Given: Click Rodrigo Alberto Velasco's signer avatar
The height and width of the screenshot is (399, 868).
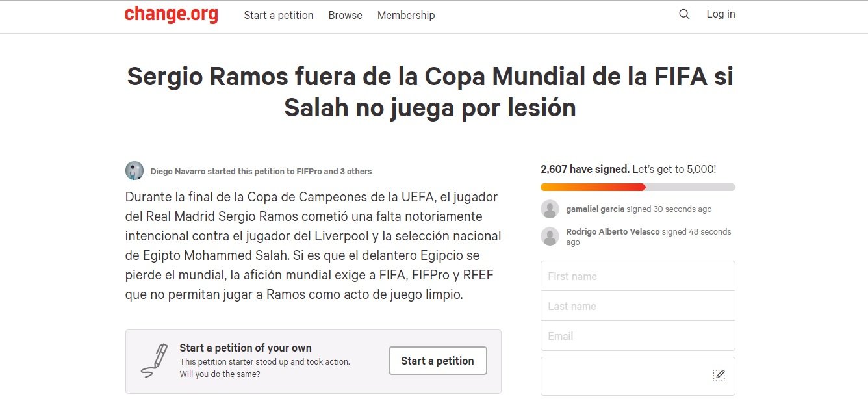Looking at the screenshot, I should (x=550, y=237).
